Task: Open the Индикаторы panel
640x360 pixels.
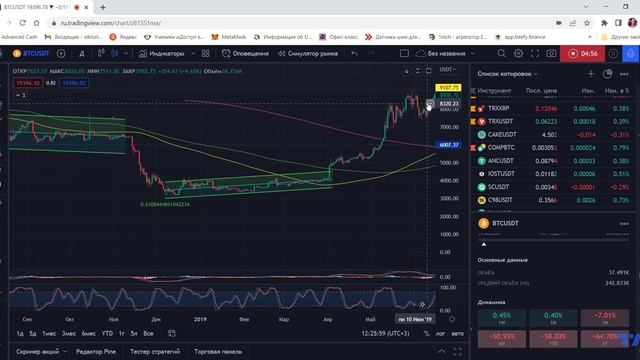Action: [161, 53]
